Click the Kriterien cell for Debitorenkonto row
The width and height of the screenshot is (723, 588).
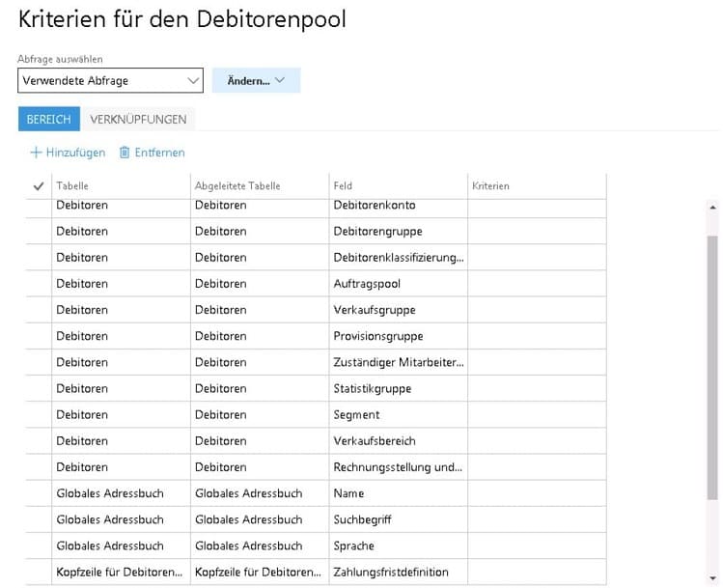[x=537, y=207]
